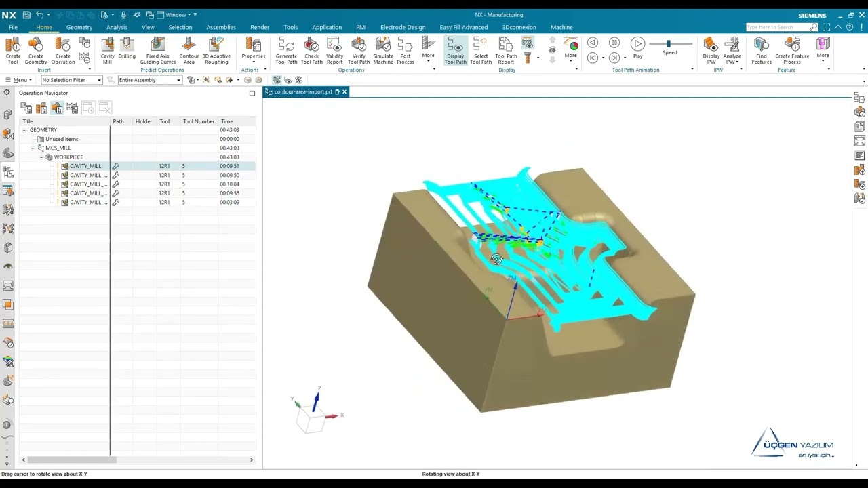Click Create Operation icon

point(62,51)
